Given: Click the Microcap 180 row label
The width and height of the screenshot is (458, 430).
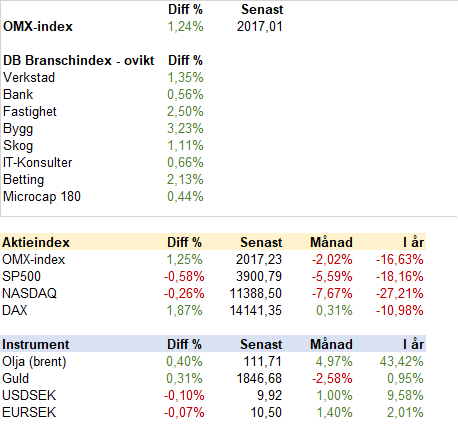Looking at the screenshot, I should coord(42,196).
